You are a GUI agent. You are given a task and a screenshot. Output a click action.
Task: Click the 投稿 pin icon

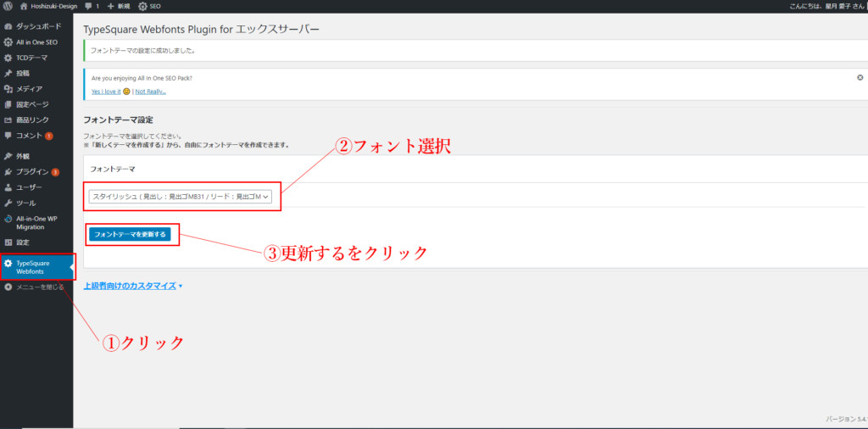tap(8, 73)
